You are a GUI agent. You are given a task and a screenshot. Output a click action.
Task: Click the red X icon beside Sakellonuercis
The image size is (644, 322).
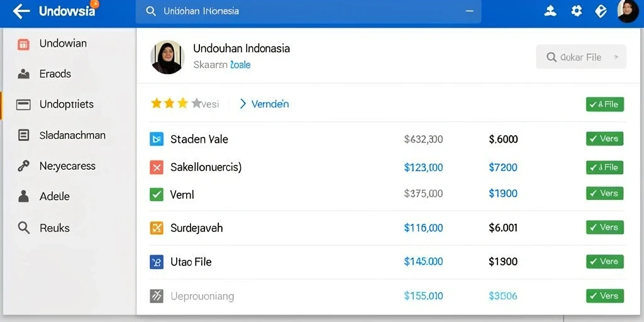157,167
